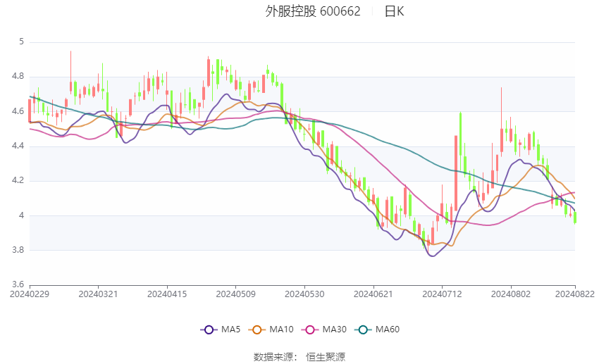Click the x-axis date 20240802
The width and height of the screenshot is (599, 364).
click(x=511, y=294)
